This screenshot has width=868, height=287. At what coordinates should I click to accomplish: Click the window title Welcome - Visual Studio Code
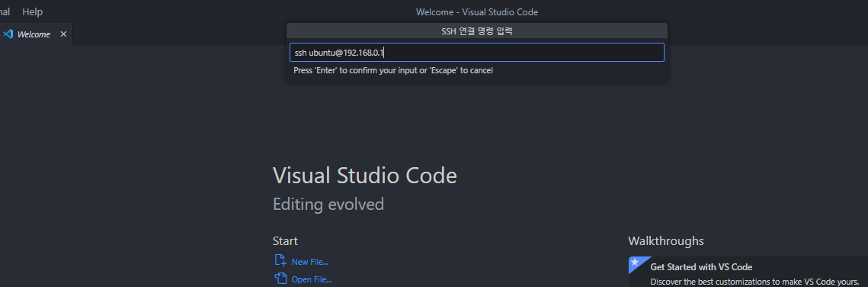pyautogui.click(x=476, y=12)
